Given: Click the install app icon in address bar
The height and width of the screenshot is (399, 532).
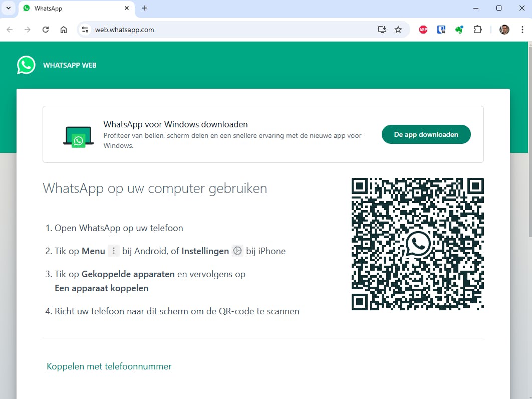Looking at the screenshot, I should (382, 30).
